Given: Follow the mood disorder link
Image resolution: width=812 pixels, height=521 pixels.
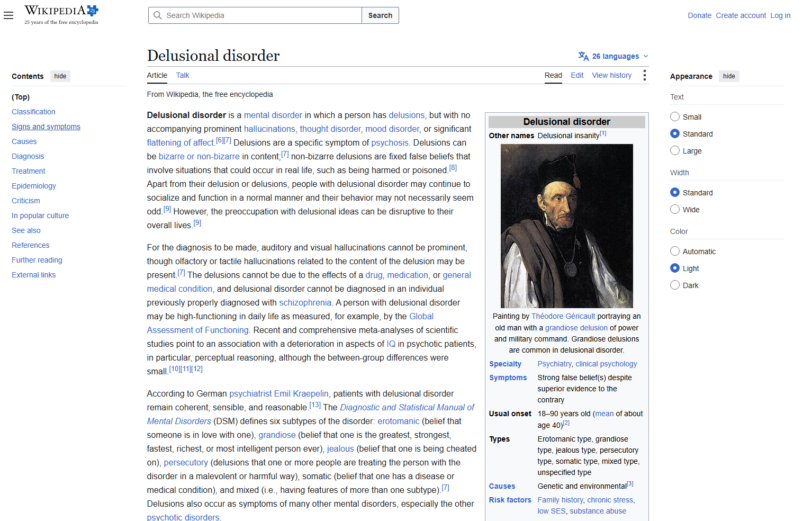Looking at the screenshot, I should (392, 129).
